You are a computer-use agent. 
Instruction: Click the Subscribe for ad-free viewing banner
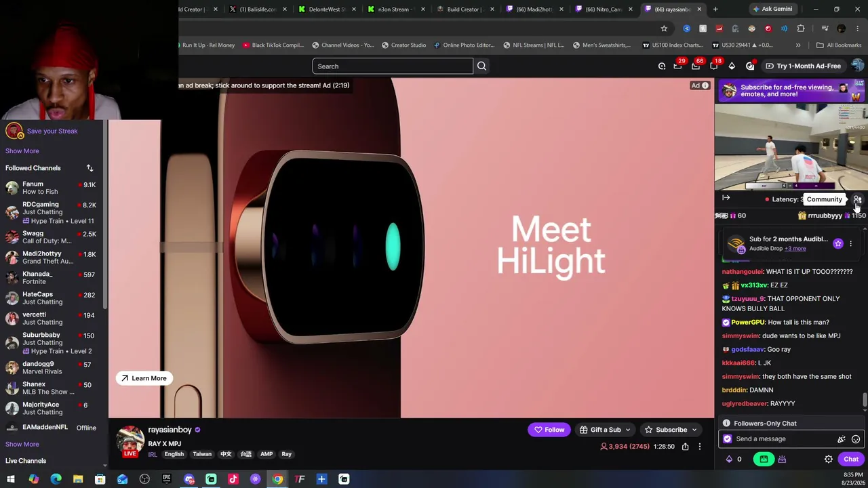pyautogui.click(x=791, y=91)
